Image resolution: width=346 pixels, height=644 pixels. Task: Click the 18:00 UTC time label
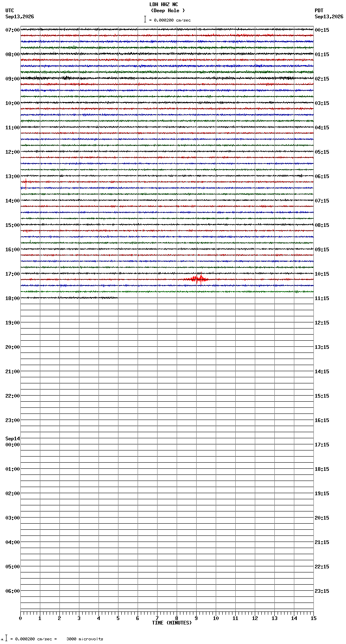click(x=13, y=298)
